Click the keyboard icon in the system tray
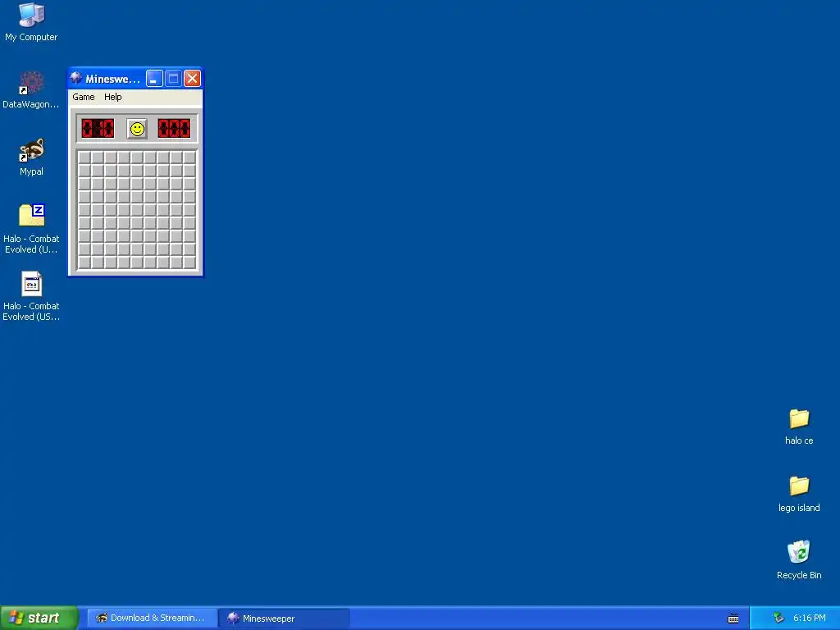Viewport: 840px width, 630px height. [733, 619]
